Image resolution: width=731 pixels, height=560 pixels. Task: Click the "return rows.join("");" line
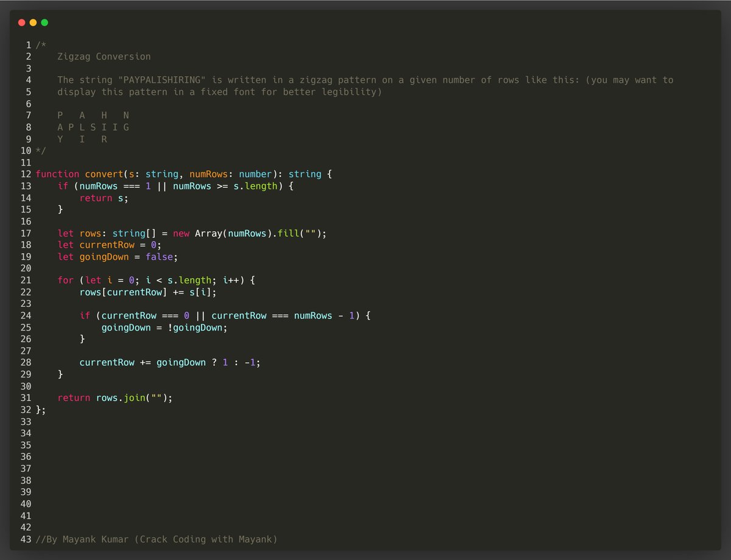[115, 397]
